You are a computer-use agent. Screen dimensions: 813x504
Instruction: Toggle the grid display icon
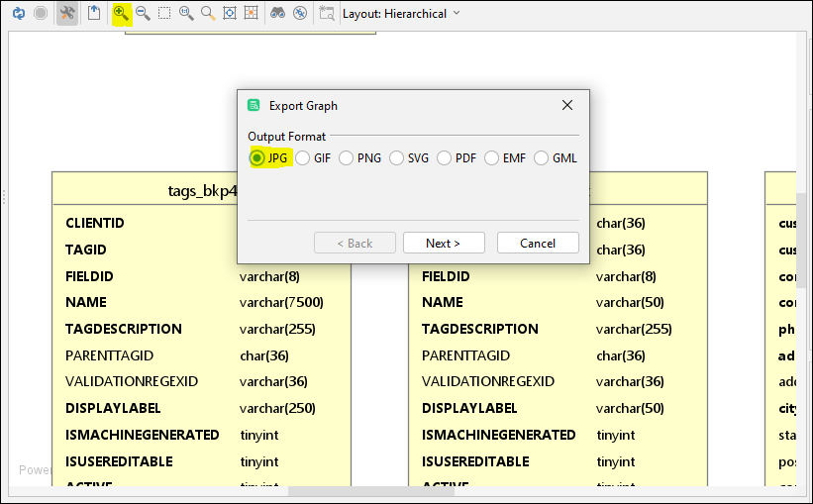click(x=251, y=13)
